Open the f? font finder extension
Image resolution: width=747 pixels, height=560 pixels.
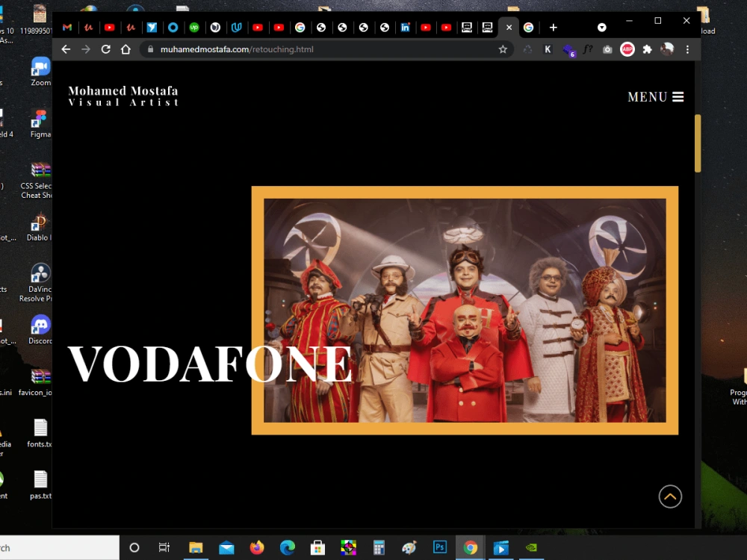[587, 49]
